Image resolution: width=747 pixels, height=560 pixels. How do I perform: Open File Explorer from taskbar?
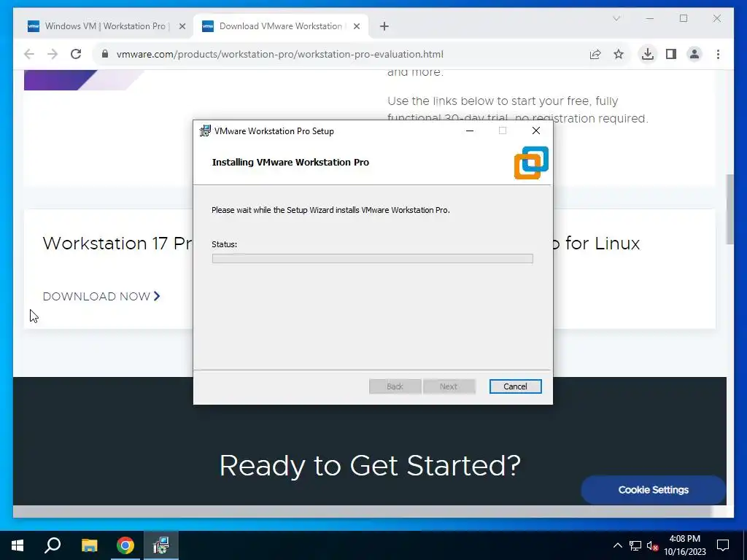pos(89,545)
